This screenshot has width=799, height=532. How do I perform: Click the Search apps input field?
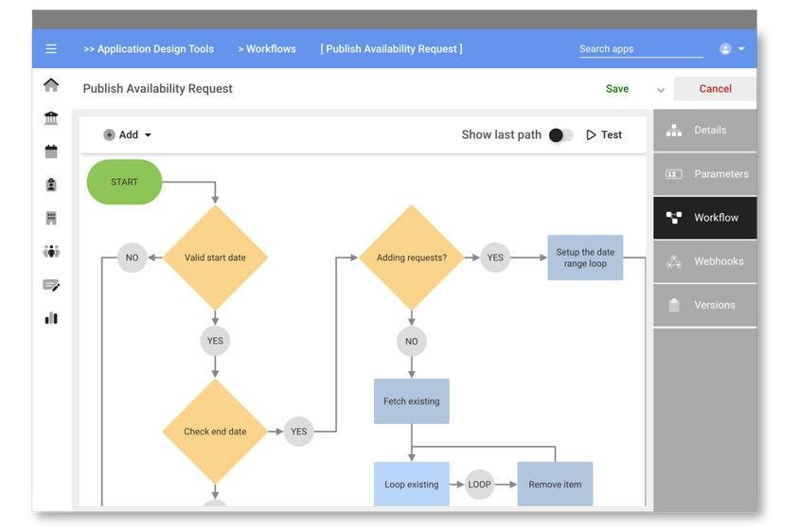click(x=640, y=49)
